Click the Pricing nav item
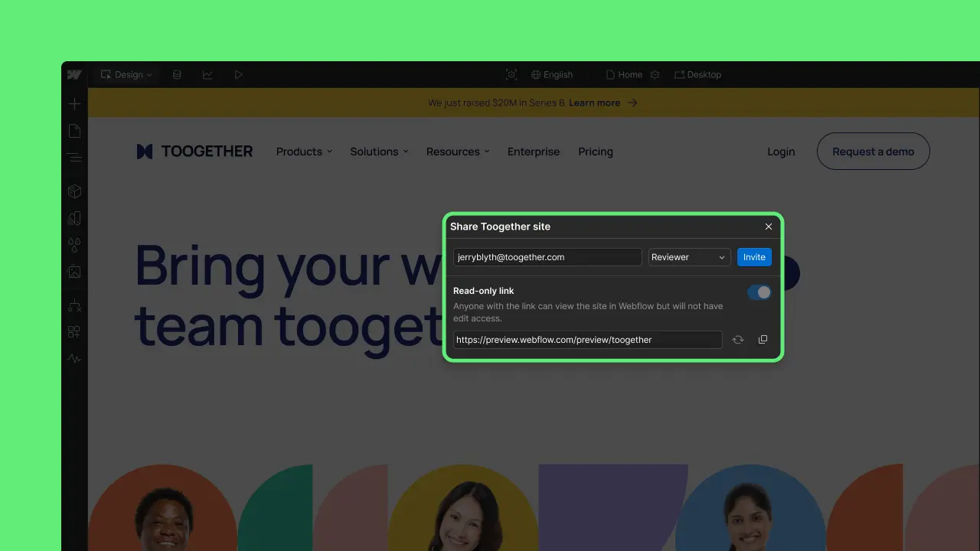980x551 pixels. pyautogui.click(x=596, y=152)
